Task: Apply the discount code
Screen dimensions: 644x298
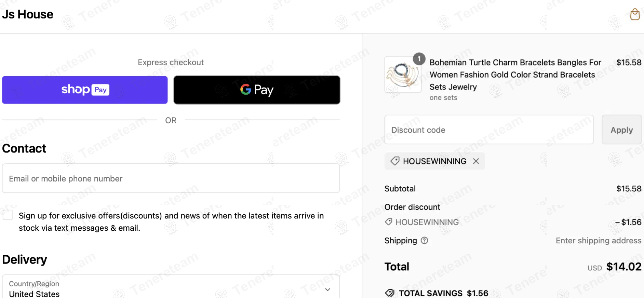Action: coord(621,130)
